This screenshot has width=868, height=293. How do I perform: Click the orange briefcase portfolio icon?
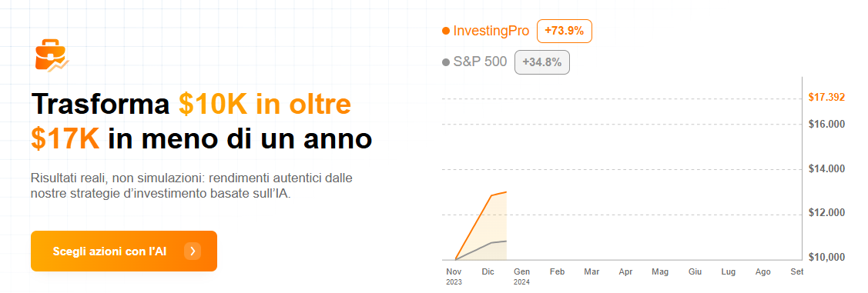tap(51, 56)
